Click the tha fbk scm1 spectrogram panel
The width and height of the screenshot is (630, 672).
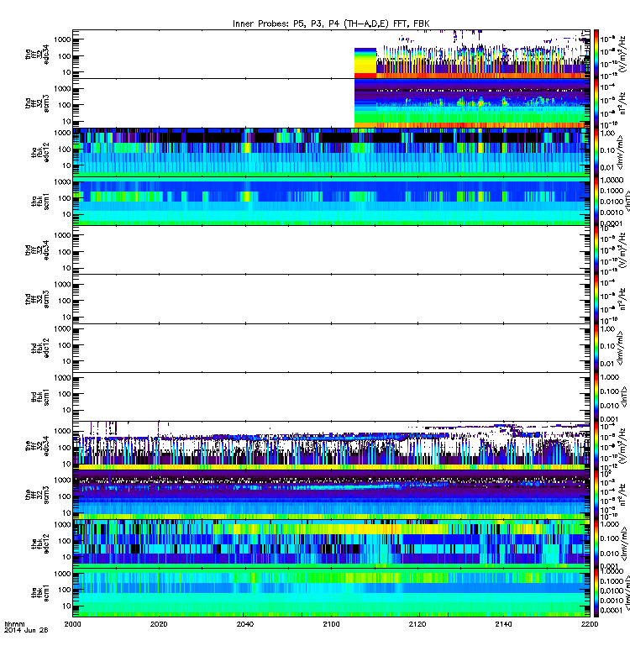click(331, 201)
